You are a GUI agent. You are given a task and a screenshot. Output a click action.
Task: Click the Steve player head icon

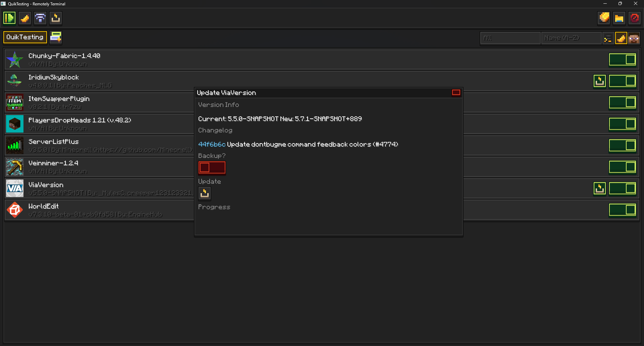coord(634,38)
